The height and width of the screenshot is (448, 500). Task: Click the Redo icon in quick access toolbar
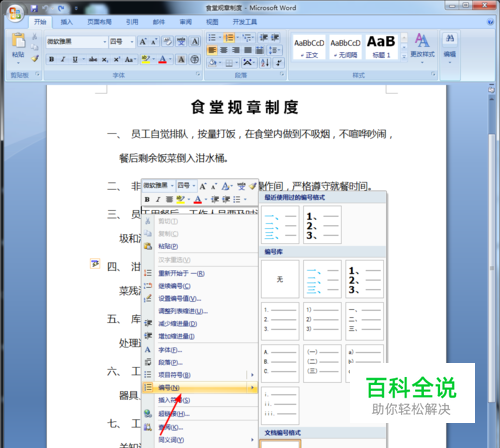61,8
